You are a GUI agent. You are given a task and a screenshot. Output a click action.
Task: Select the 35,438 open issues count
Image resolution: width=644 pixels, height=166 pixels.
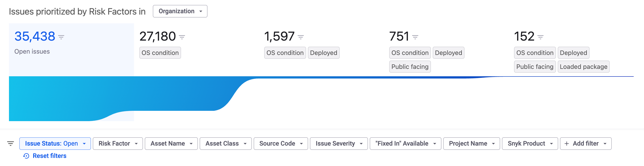[35, 36]
